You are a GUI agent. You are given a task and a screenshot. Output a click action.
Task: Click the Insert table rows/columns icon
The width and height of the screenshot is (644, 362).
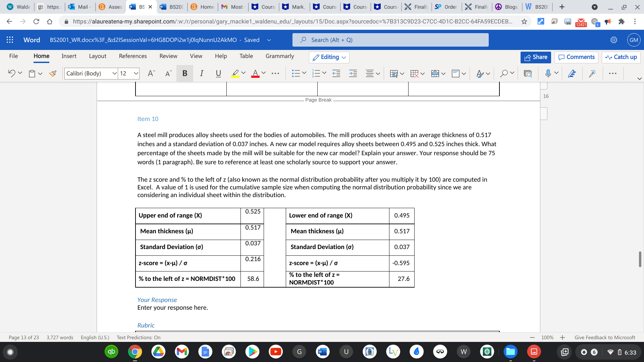pos(394,73)
